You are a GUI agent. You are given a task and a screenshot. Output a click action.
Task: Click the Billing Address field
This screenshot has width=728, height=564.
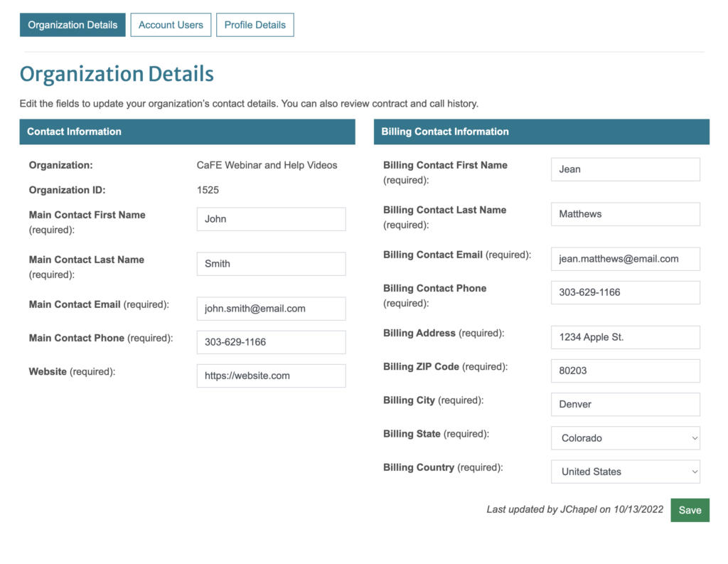tap(625, 337)
